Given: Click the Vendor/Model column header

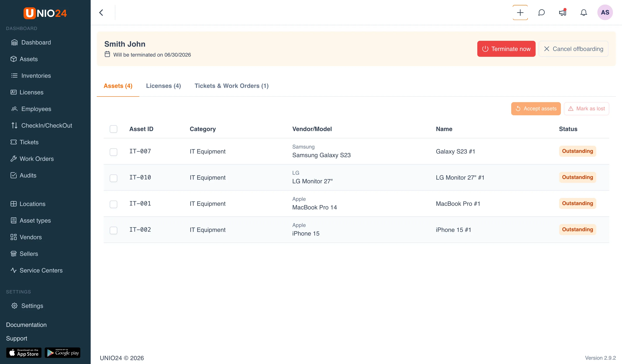Looking at the screenshot, I should (312, 129).
